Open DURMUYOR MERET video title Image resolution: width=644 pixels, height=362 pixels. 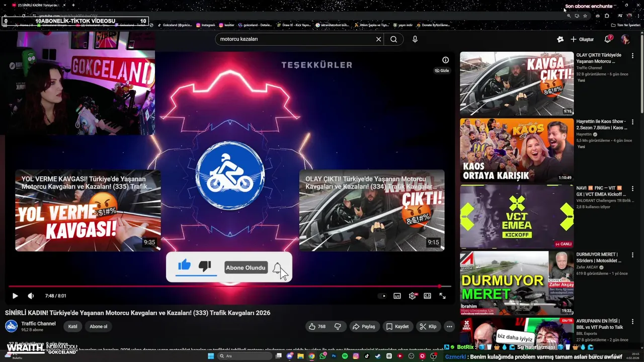click(599, 257)
